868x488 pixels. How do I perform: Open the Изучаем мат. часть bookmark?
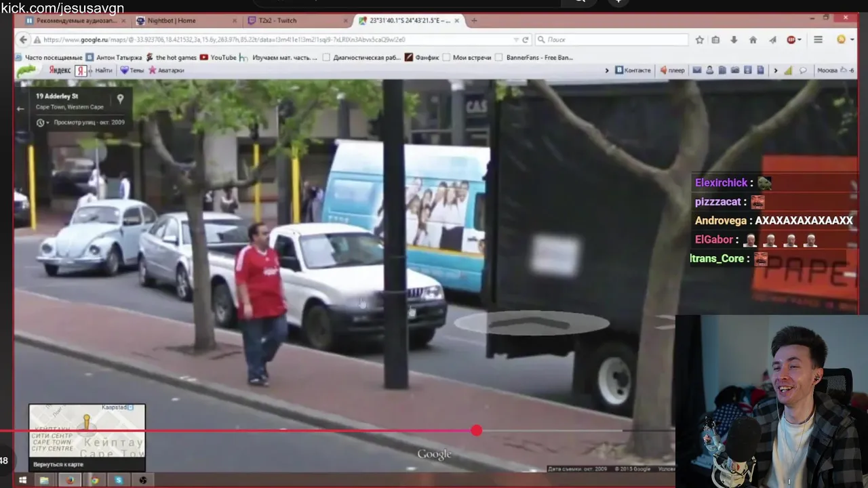278,58
